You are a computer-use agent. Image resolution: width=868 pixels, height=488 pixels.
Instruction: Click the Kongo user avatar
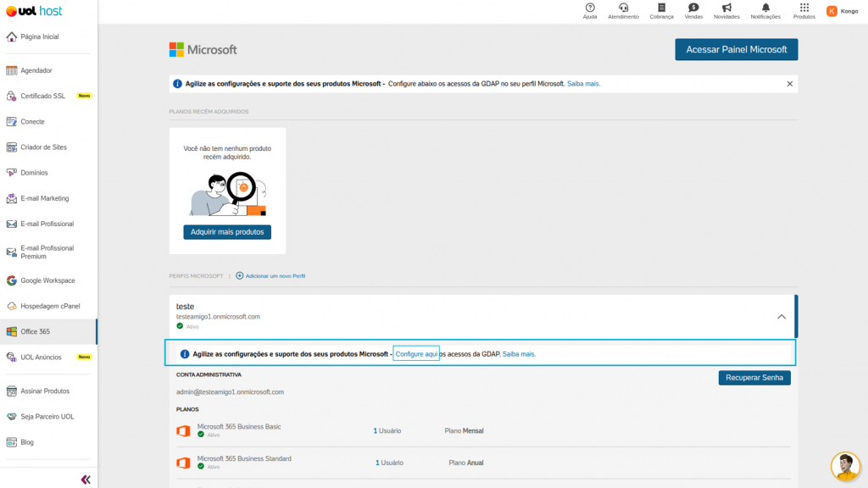tap(832, 11)
